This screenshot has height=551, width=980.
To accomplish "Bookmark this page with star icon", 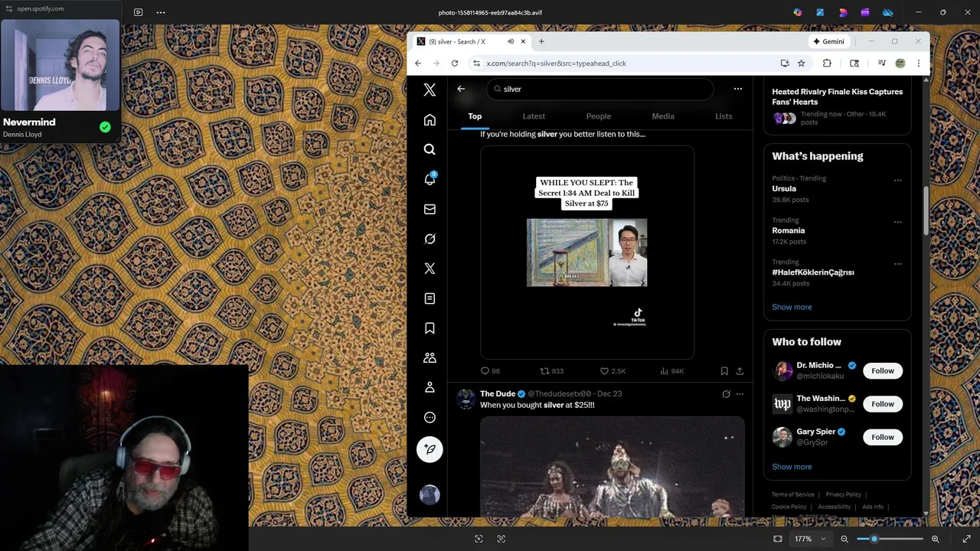I will (x=802, y=64).
